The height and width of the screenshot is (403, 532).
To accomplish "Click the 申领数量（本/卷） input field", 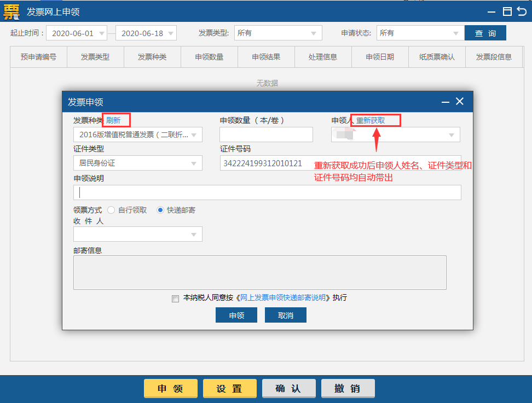I will (267, 135).
